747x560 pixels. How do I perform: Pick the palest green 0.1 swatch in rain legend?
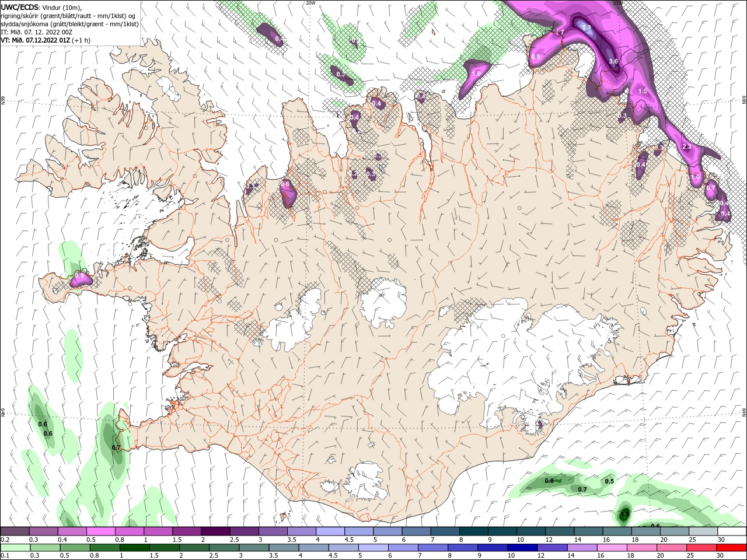pos(15,548)
